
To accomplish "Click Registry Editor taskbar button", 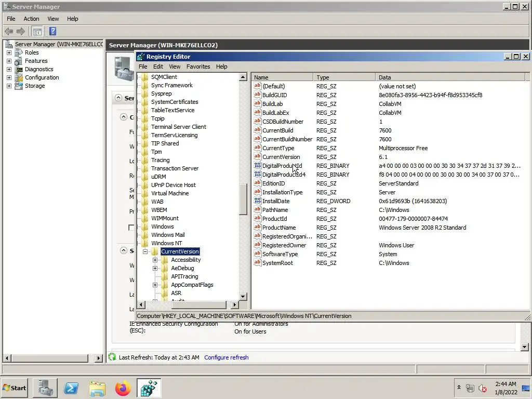I will pos(149,388).
